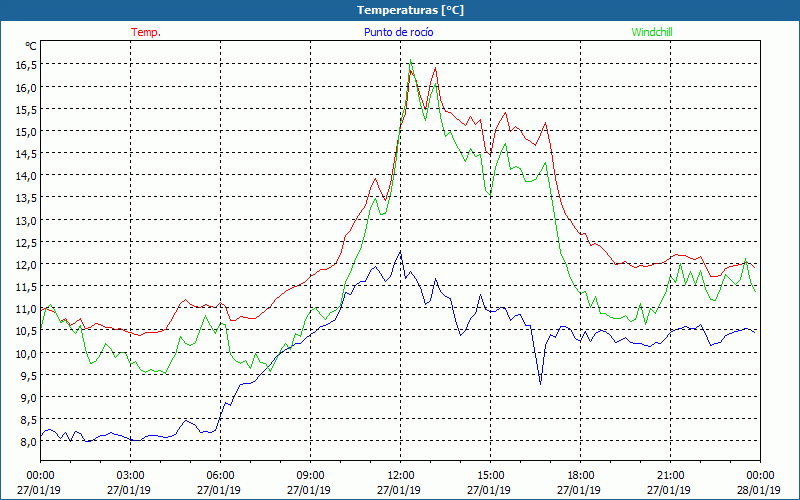Click the 13,5 y-axis value
The height and width of the screenshot is (500, 800).
26,198
